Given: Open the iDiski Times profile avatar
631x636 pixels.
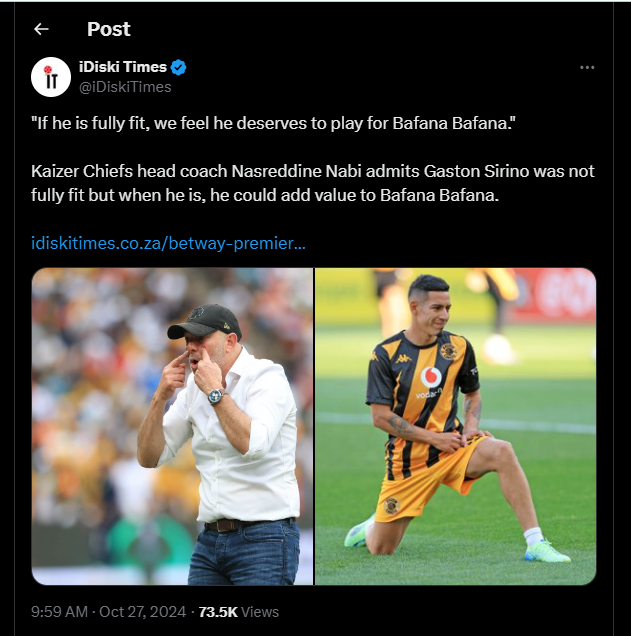Looking at the screenshot, I should (x=50, y=77).
